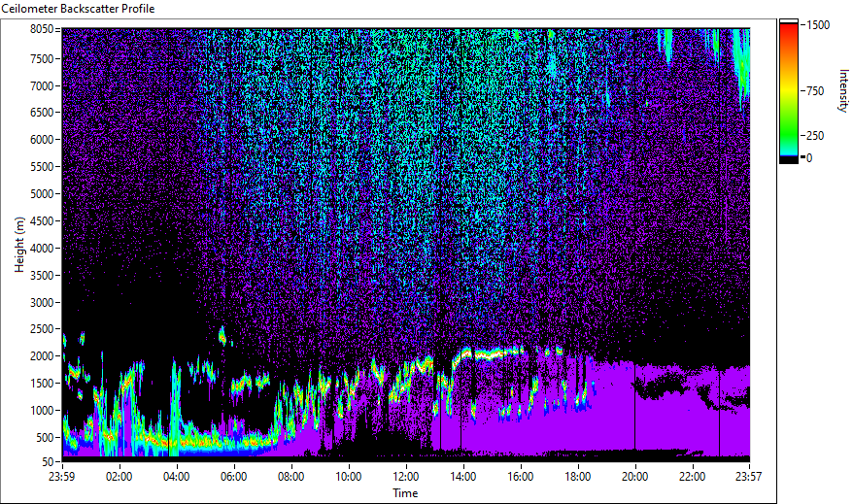Click the 8050 height axis value
853x504 pixels.
[x=42, y=29]
